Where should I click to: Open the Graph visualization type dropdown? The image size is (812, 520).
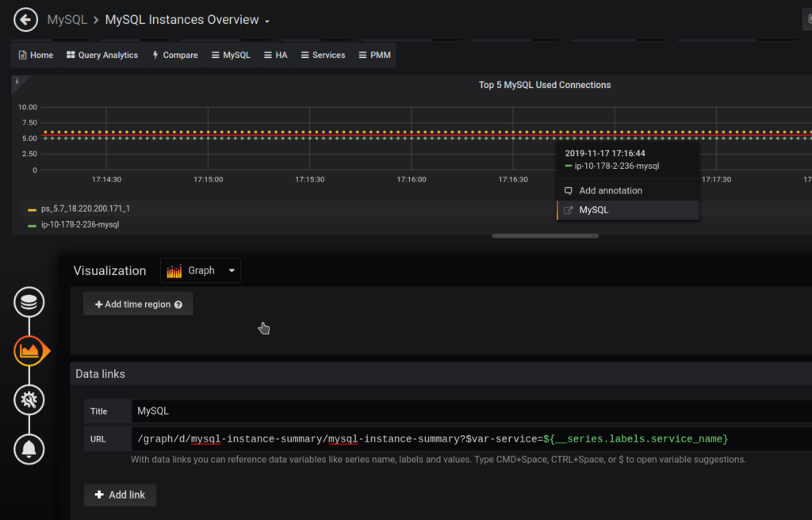232,271
